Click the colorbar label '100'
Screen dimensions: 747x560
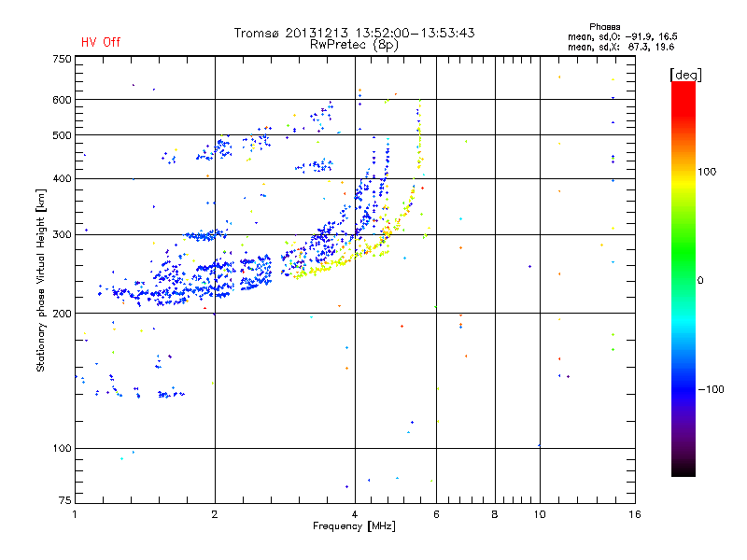tap(707, 172)
